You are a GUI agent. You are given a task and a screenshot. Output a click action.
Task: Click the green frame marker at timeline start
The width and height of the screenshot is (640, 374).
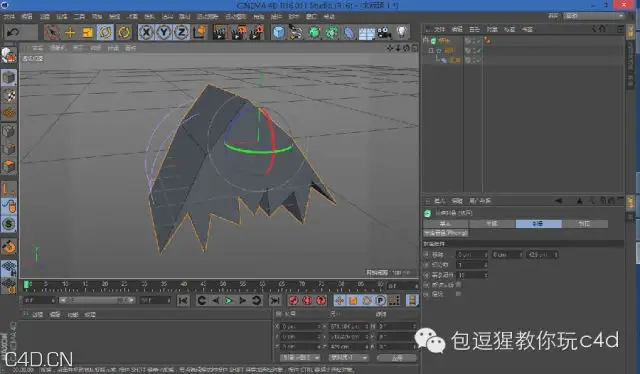click(27, 284)
